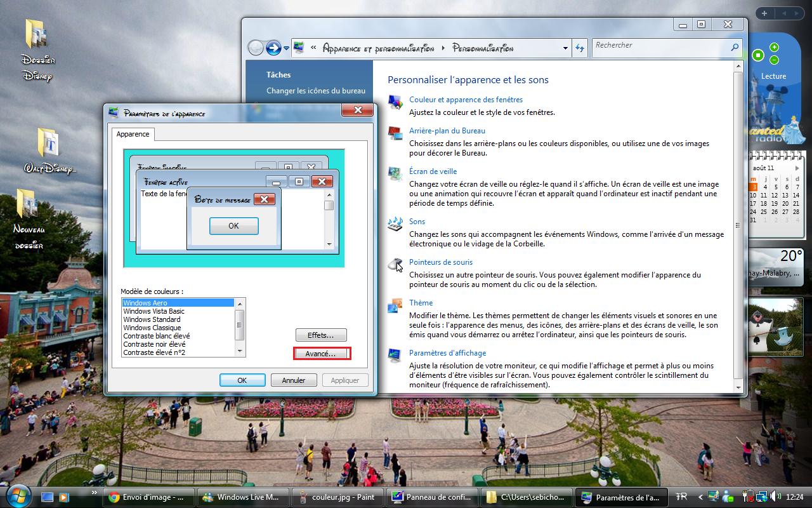
Task: Confirm with OK in Paramètres de l'apparence
Action: (x=242, y=380)
